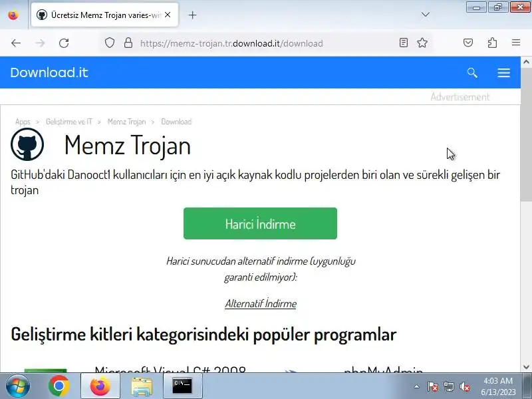Launch Google Chrome from taskbar
This screenshot has width=532, height=399.
(x=59, y=386)
